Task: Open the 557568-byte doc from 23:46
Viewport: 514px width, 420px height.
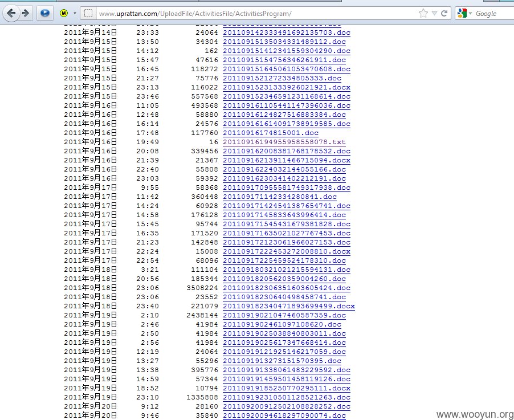Action: point(287,96)
